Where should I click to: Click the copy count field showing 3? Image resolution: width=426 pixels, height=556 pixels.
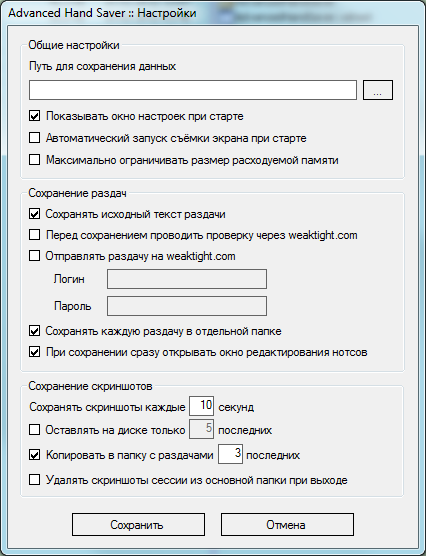coord(231,454)
